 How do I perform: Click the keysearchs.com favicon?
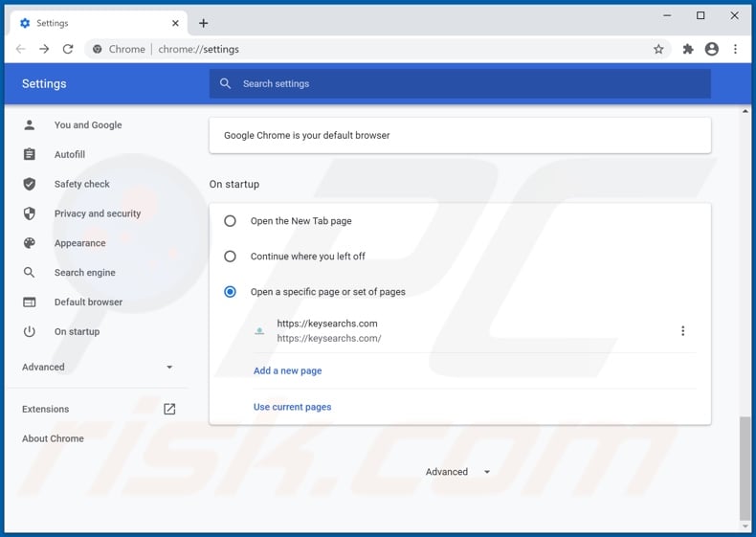(259, 331)
